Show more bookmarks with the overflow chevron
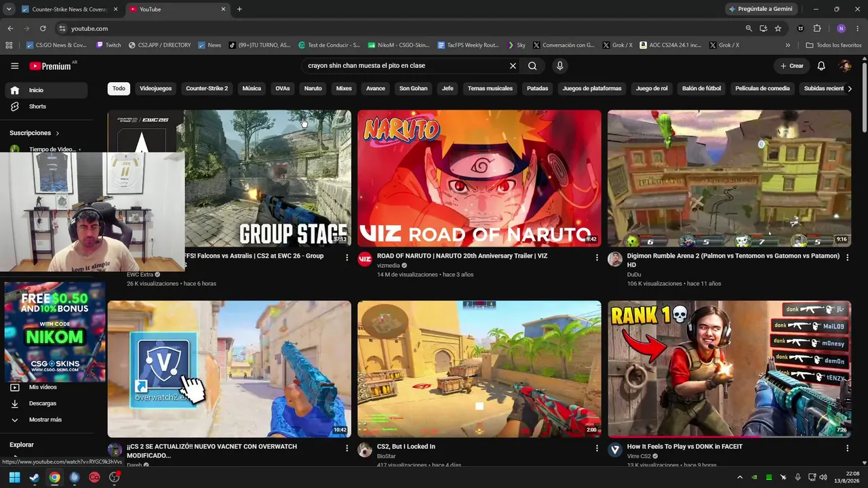Screen dimensions: 868x488 tap(787, 45)
